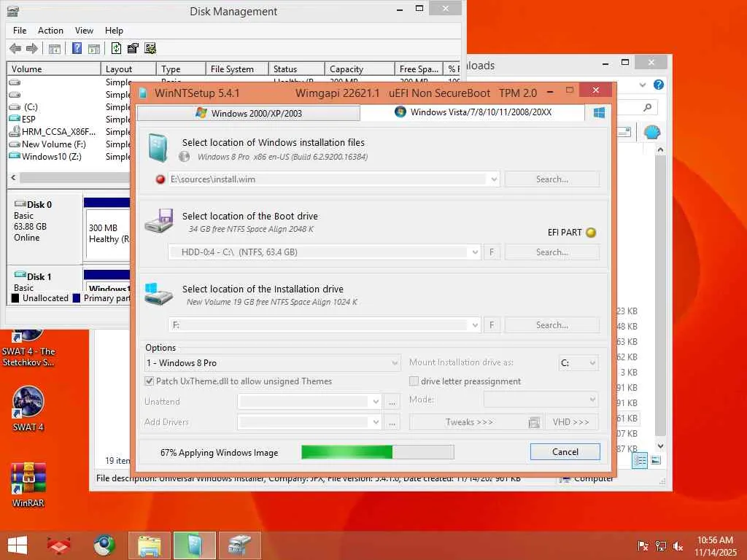This screenshot has width=747, height=560.
Task: Select Disk 0 in Disk Management
Action: (x=44, y=227)
